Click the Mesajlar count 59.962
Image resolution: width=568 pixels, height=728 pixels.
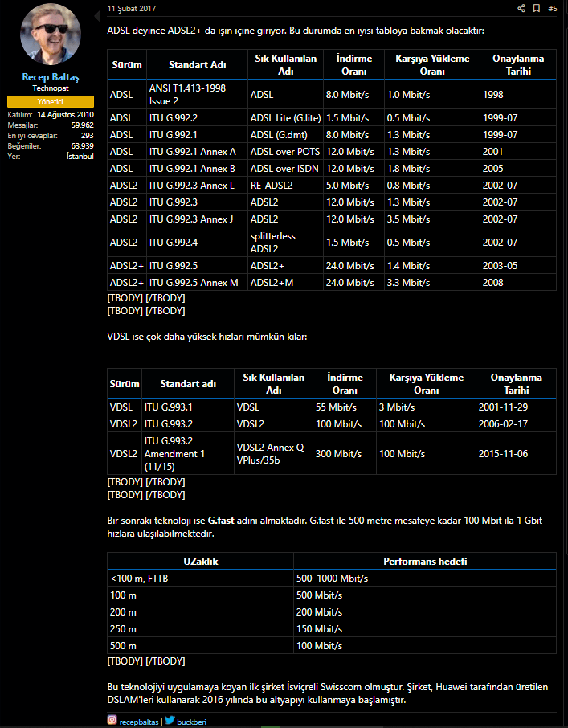(x=82, y=125)
